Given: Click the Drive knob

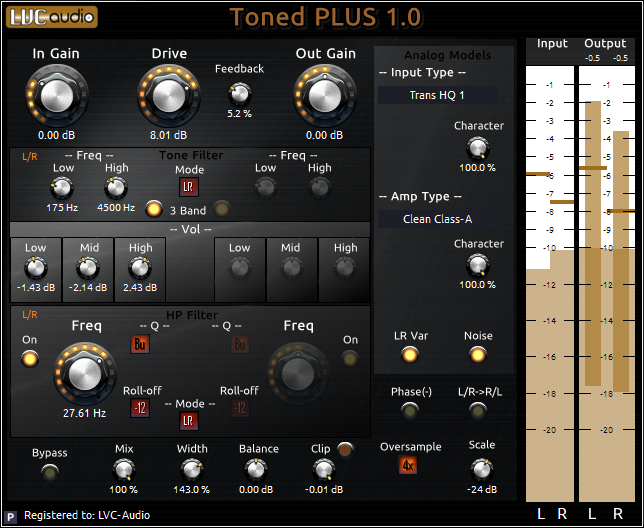Looking at the screenshot, I should pos(169,96).
